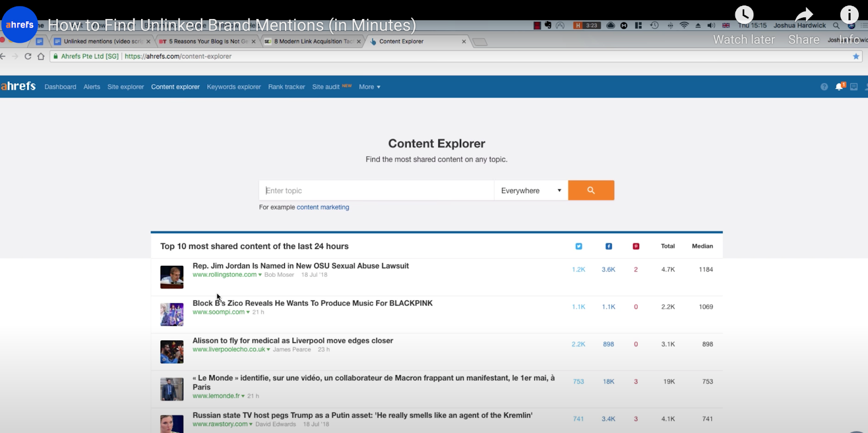Click the browser address bar URL
868x433 pixels.
(x=178, y=56)
